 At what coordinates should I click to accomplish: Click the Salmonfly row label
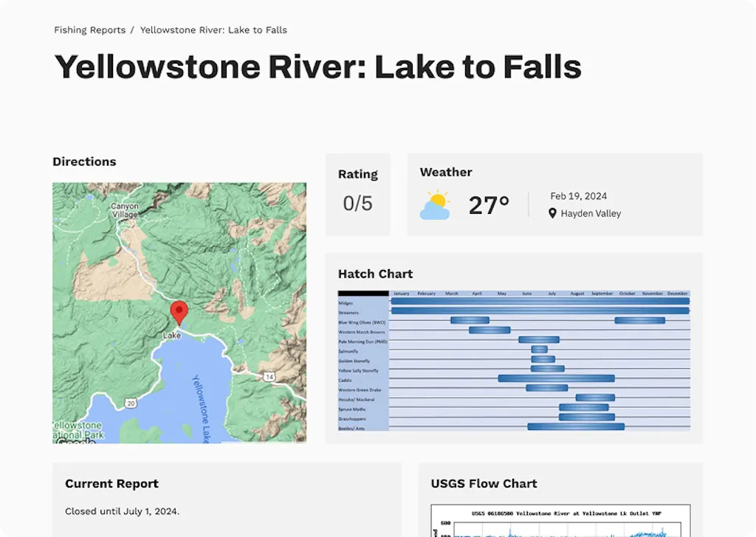pyautogui.click(x=348, y=351)
